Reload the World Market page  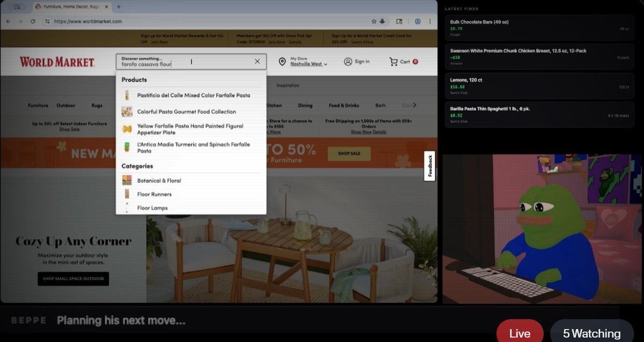(x=33, y=21)
